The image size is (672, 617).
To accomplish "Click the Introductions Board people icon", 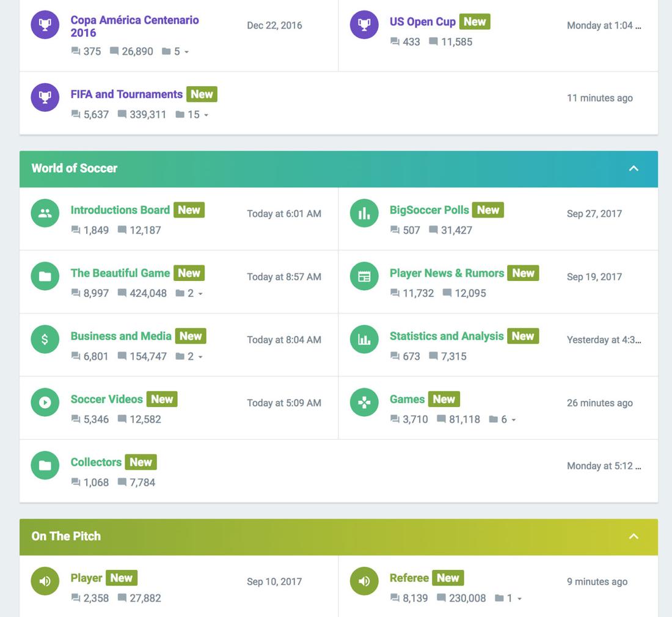I will click(45, 213).
